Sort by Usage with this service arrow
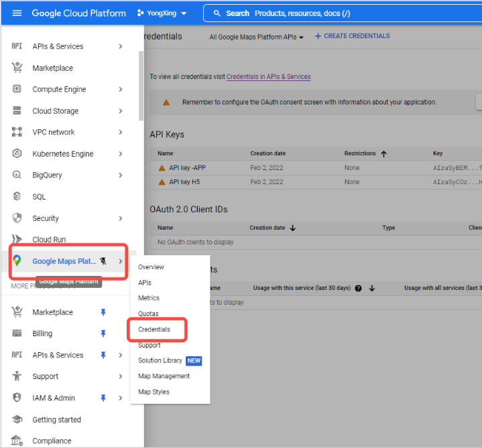This screenshot has height=448, width=482. click(372, 288)
